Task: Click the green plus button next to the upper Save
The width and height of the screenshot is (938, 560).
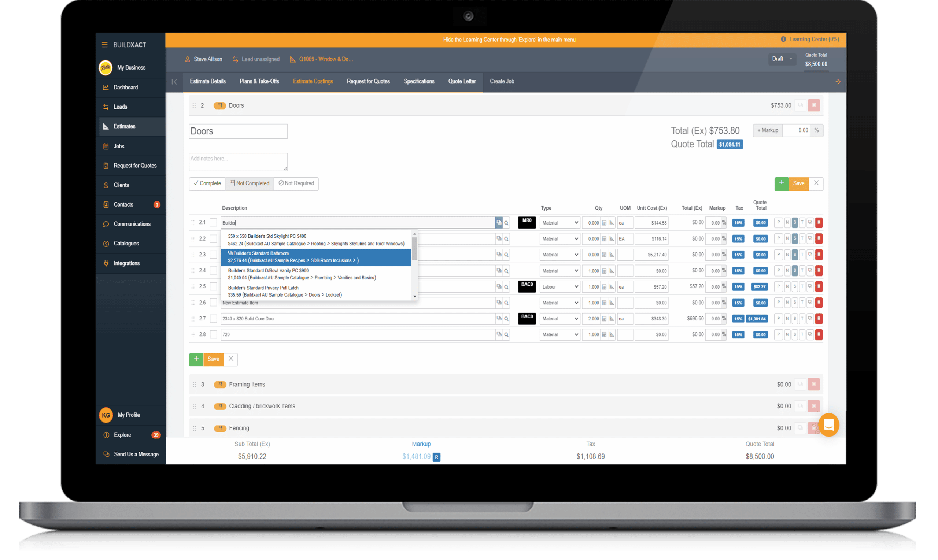Action: [x=781, y=184]
